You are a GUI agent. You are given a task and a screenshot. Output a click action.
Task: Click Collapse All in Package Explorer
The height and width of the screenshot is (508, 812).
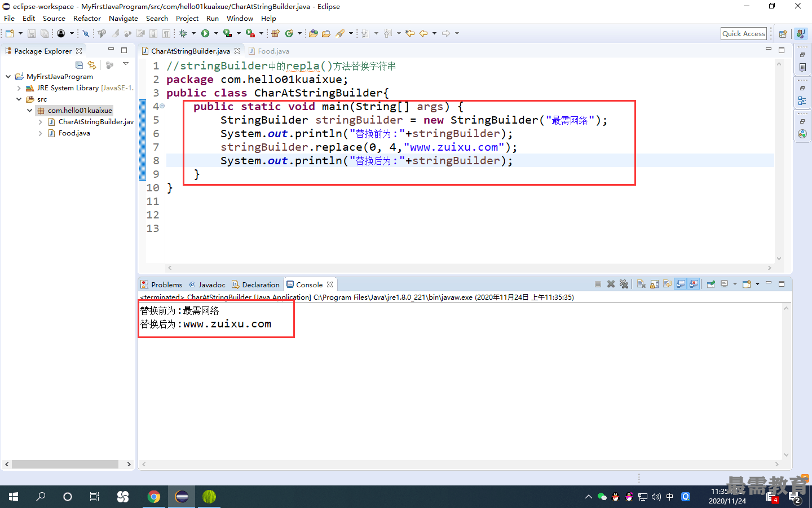(79, 65)
